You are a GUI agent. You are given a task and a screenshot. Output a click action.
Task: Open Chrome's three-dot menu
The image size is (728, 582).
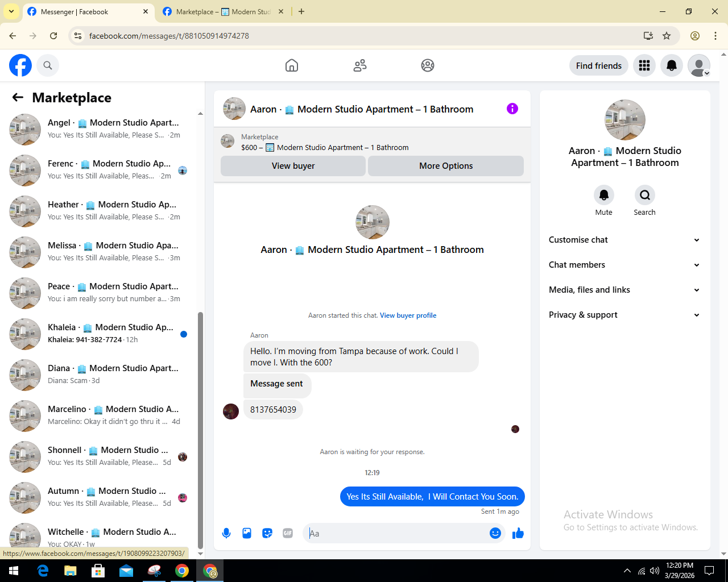point(715,36)
